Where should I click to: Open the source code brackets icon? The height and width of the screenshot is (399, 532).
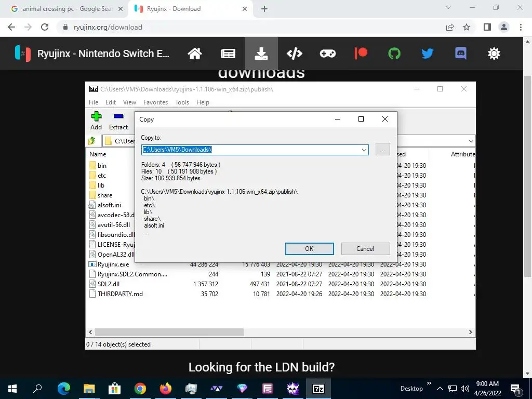point(295,54)
